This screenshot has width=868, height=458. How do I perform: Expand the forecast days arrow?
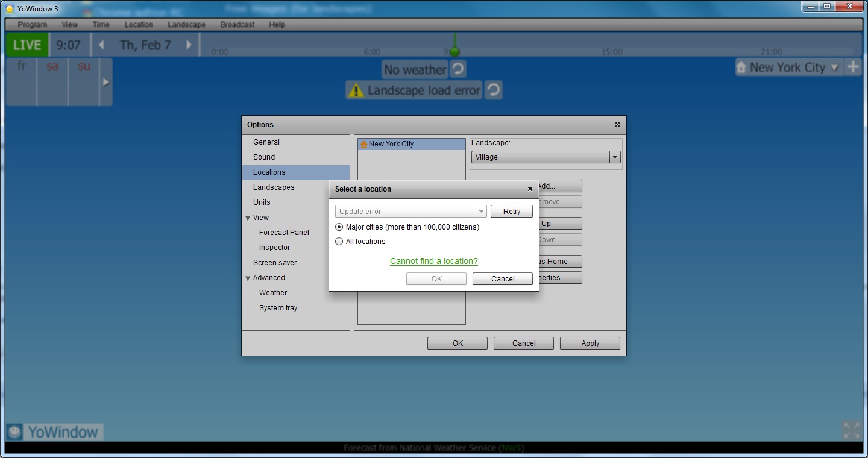[106, 82]
